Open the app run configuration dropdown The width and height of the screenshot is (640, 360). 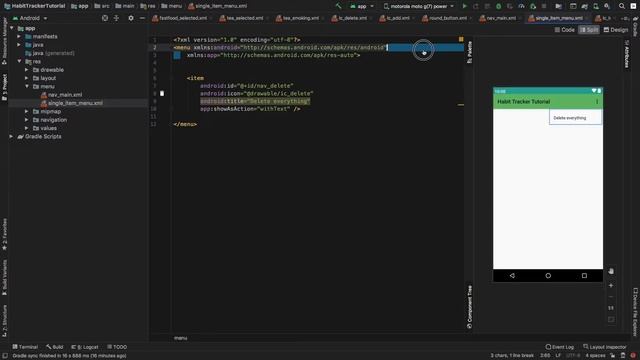click(x=362, y=6)
